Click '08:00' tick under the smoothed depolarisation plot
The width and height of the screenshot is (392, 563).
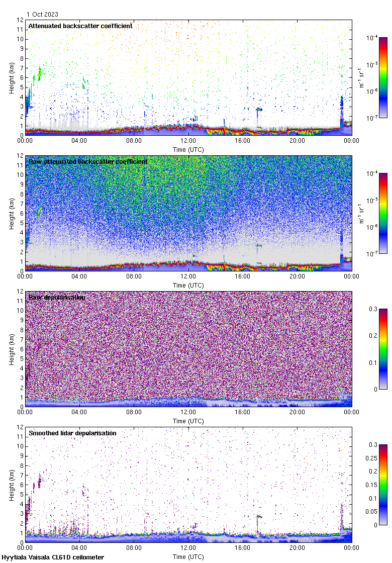(x=134, y=548)
